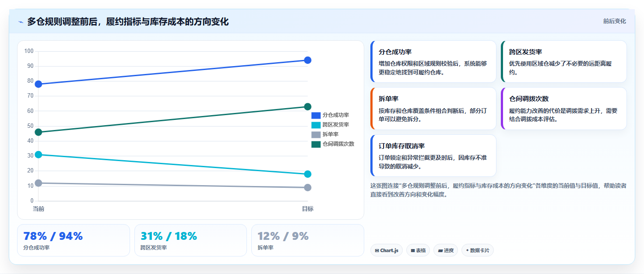The image size is (644, 274).
Task: Click the summary paragraph starting 这张图连接
Action: (x=498, y=190)
